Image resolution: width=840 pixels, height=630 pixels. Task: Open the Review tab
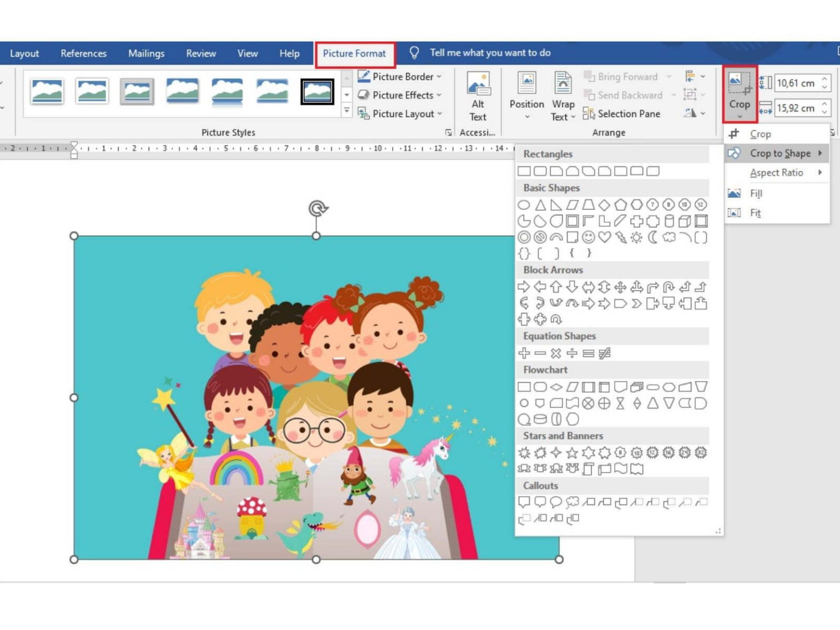(x=201, y=54)
